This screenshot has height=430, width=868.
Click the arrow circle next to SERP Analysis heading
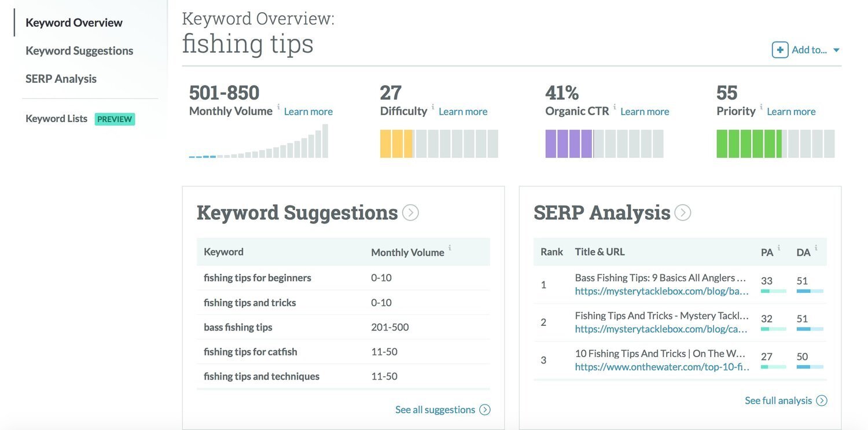pos(683,213)
